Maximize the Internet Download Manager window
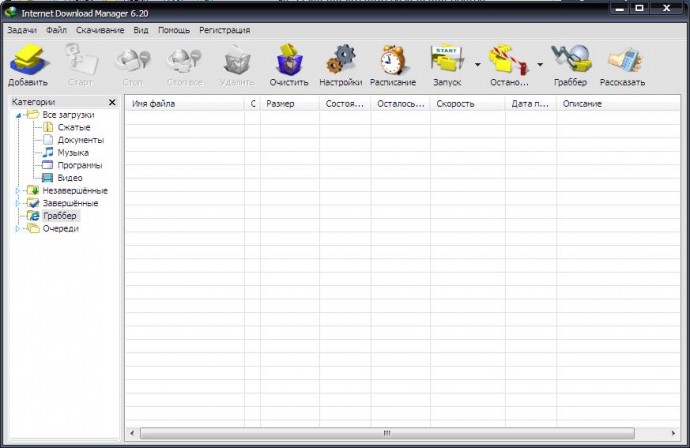Screen dimensions: 690x448 (x=639, y=8)
